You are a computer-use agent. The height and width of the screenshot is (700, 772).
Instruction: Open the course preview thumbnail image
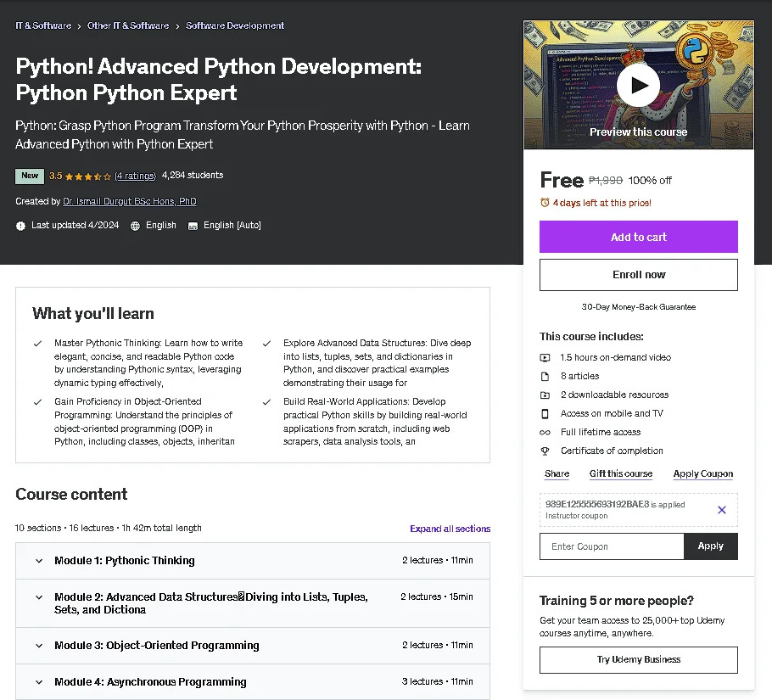[638, 85]
